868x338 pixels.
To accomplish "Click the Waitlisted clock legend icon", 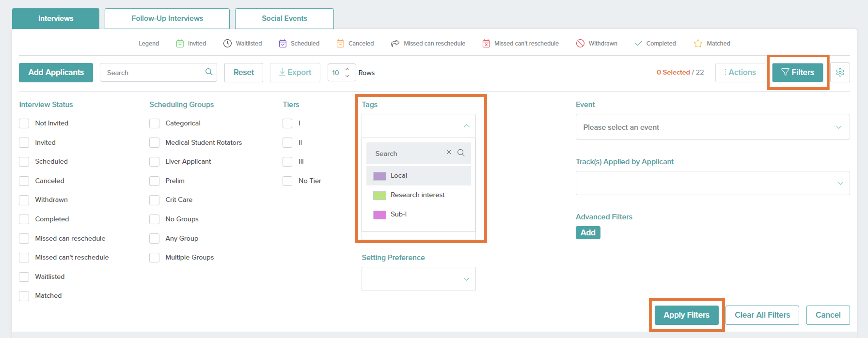I will pos(227,43).
